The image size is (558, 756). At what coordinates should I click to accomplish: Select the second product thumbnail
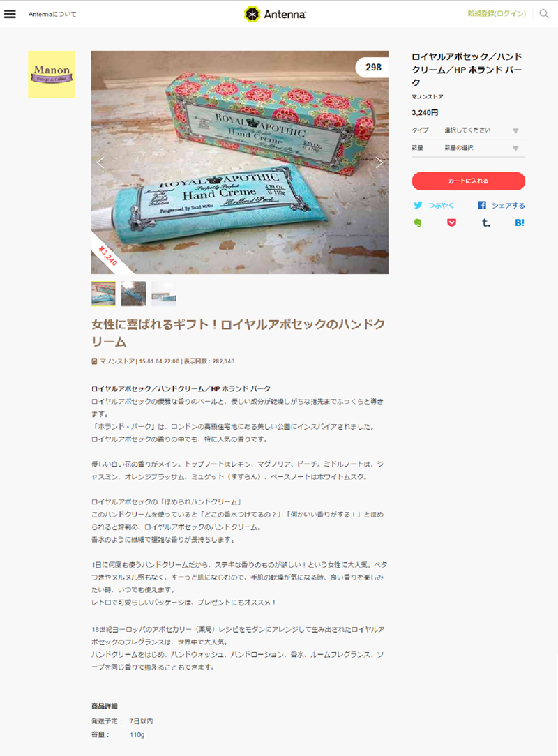pyautogui.click(x=134, y=294)
